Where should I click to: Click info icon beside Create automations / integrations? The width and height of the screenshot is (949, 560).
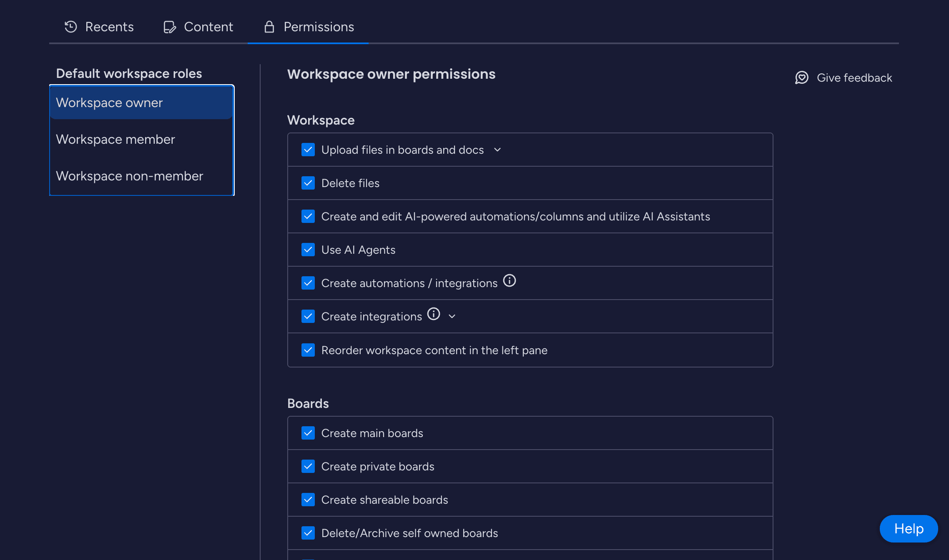(510, 281)
